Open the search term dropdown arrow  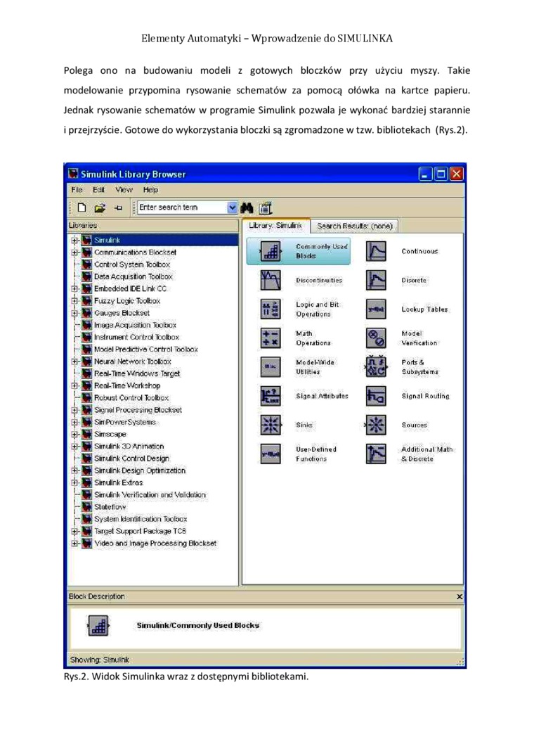point(233,207)
